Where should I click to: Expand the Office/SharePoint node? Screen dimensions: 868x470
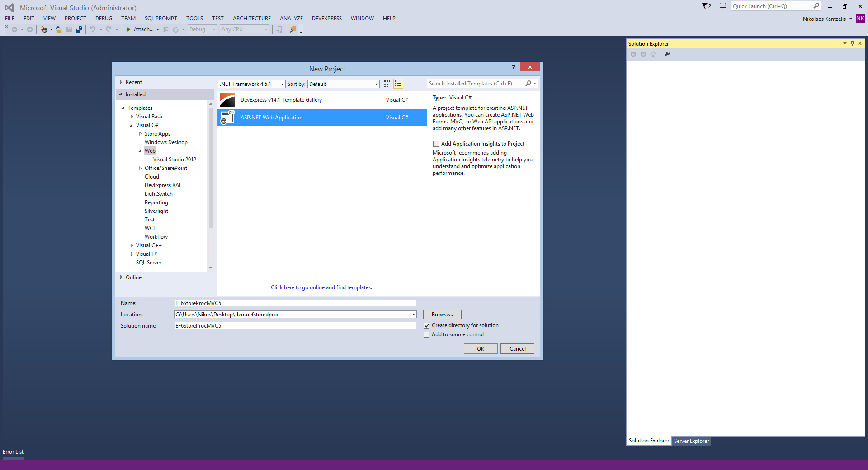click(140, 168)
